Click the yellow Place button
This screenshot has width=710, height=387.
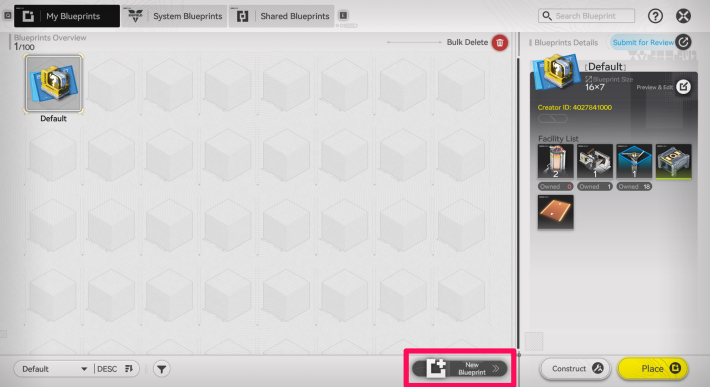pos(653,368)
